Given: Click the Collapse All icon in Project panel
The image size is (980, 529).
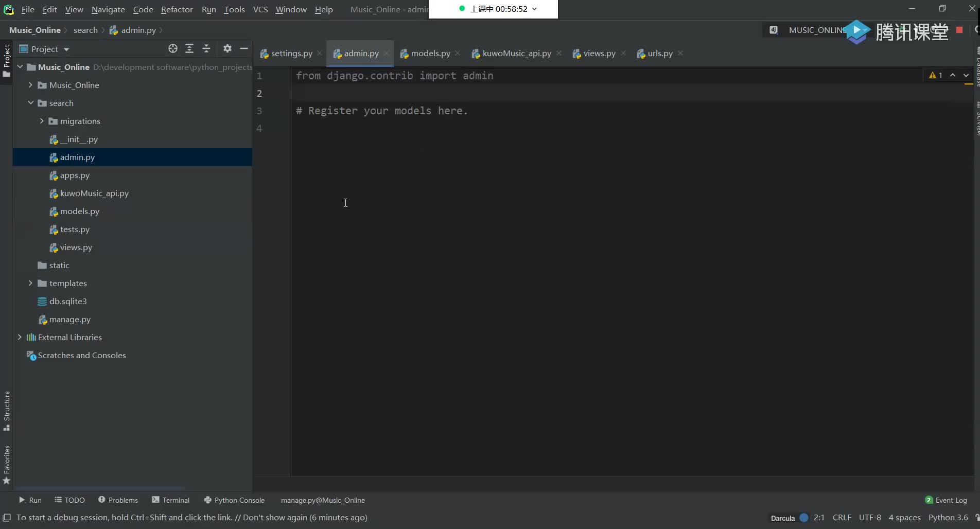Looking at the screenshot, I should 206,48.
